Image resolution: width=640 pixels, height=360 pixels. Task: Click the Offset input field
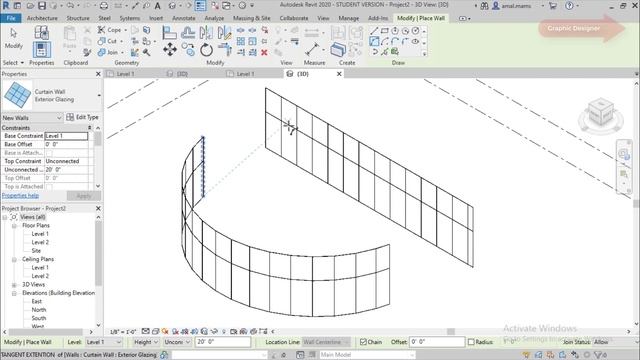coord(437,342)
